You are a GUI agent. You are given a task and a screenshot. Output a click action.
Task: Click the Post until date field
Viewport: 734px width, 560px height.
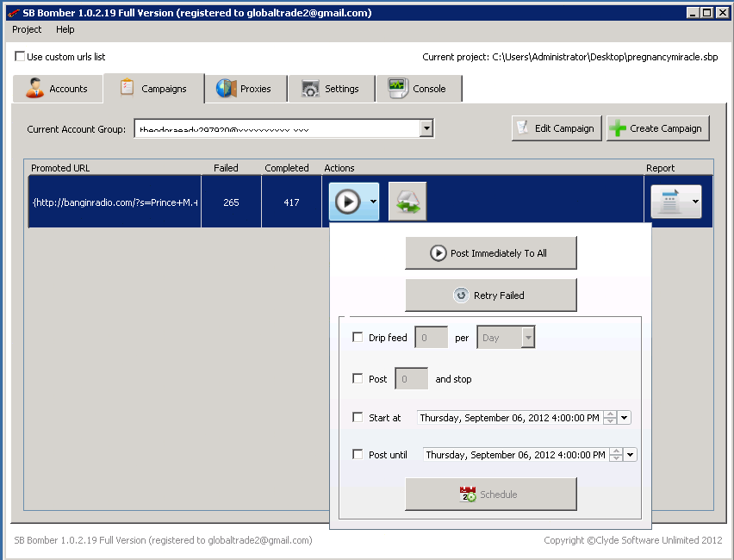516,454
